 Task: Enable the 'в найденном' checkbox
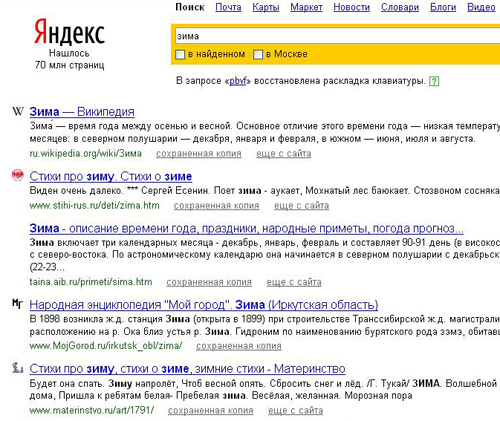click(x=180, y=54)
